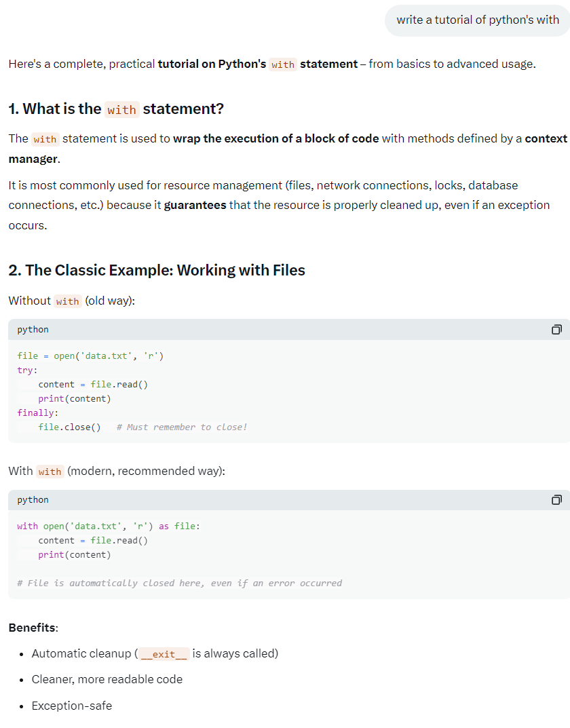Viewport: 570px width, 728px height.
Task: Click the 'with open(...) as file:' code line
Action: pos(109,526)
